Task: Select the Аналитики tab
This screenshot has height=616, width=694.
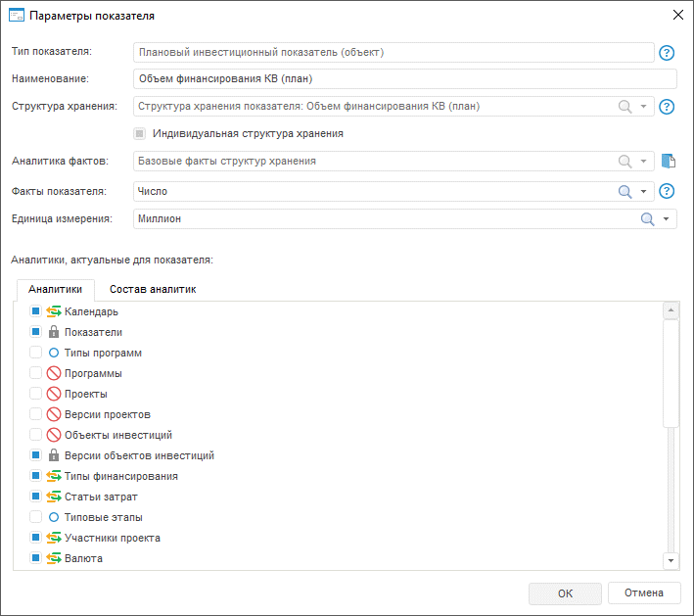Action: (55, 290)
